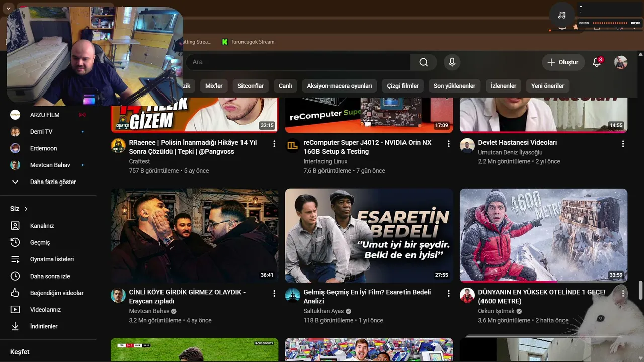
Task: Click the media player progress bar
Action: pyautogui.click(x=610, y=23)
